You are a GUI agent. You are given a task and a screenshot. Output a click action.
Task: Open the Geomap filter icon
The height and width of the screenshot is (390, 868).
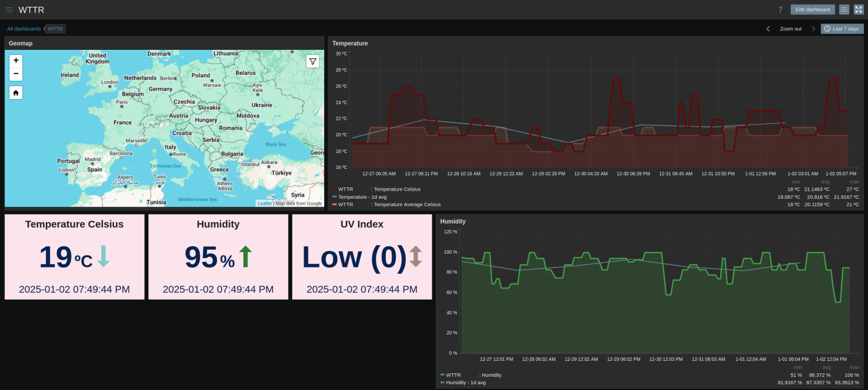click(313, 61)
